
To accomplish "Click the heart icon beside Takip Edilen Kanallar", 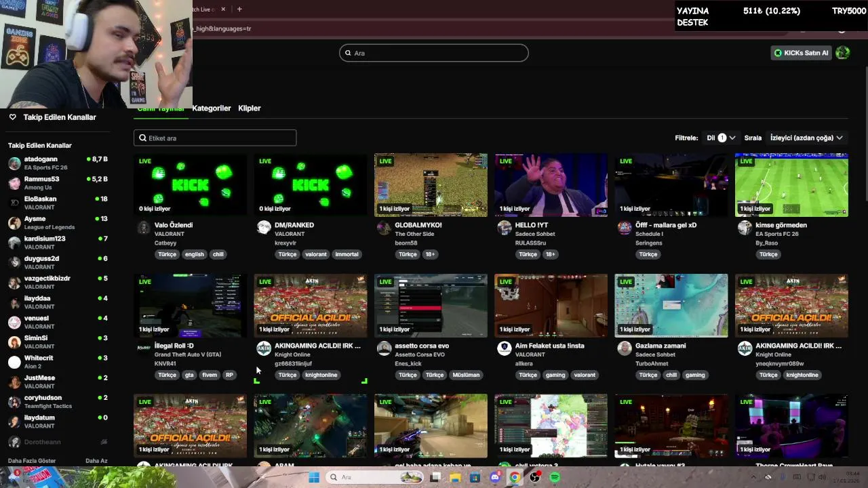I will [12, 117].
